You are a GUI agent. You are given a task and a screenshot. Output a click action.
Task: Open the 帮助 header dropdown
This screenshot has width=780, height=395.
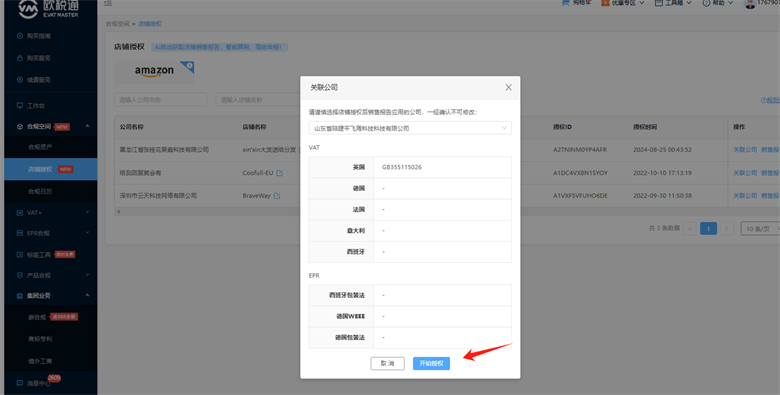point(717,2)
